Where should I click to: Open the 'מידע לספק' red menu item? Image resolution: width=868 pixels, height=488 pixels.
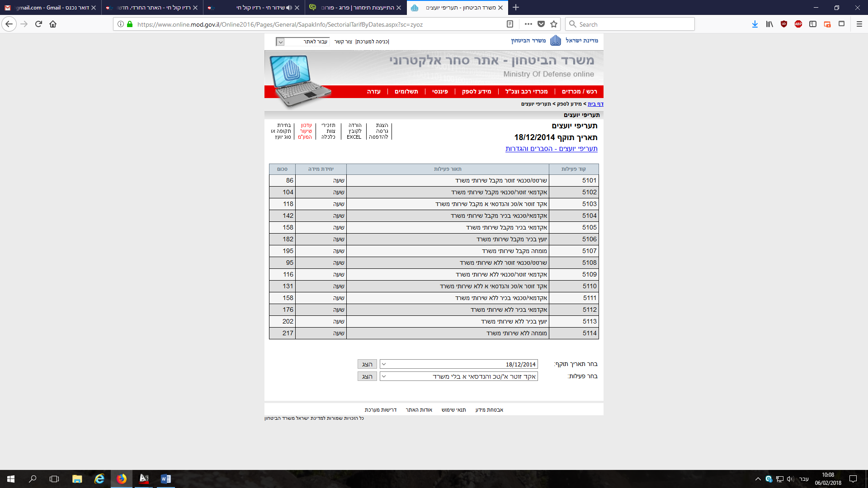click(476, 92)
